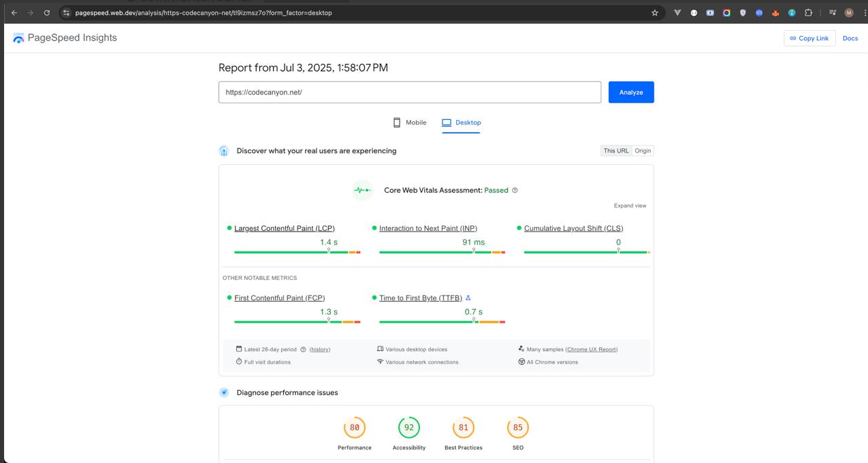Click the Accessibility score gauge 92
This screenshot has height=463, width=868.
pyautogui.click(x=409, y=428)
